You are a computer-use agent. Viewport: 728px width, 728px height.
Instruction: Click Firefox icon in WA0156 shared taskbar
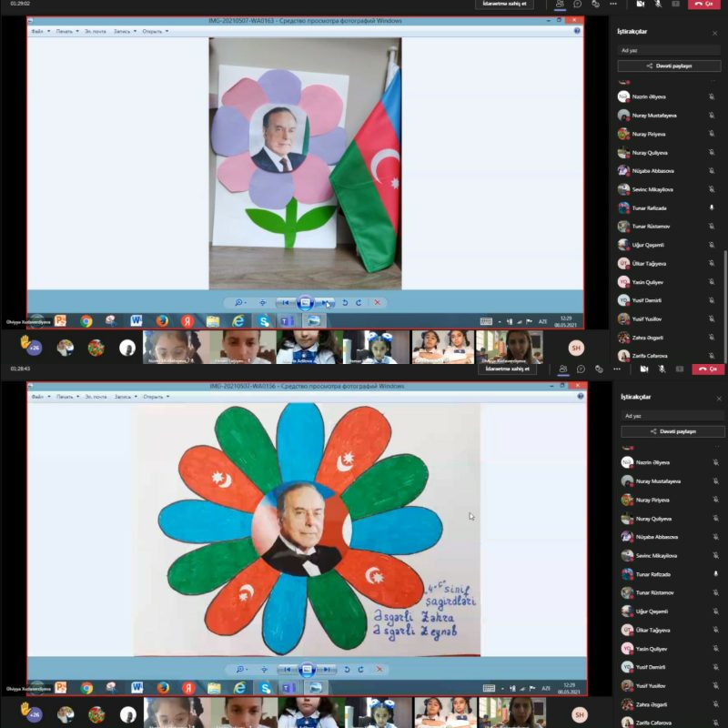[x=163, y=688]
